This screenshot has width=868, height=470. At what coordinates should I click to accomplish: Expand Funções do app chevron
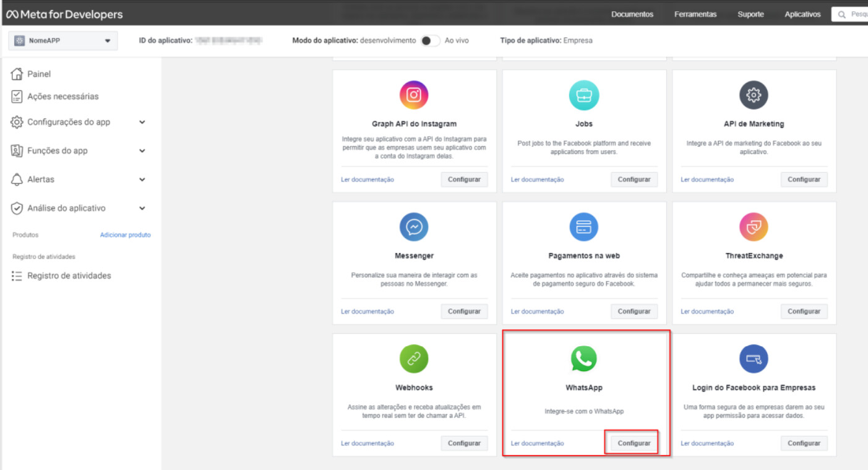[x=142, y=151]
